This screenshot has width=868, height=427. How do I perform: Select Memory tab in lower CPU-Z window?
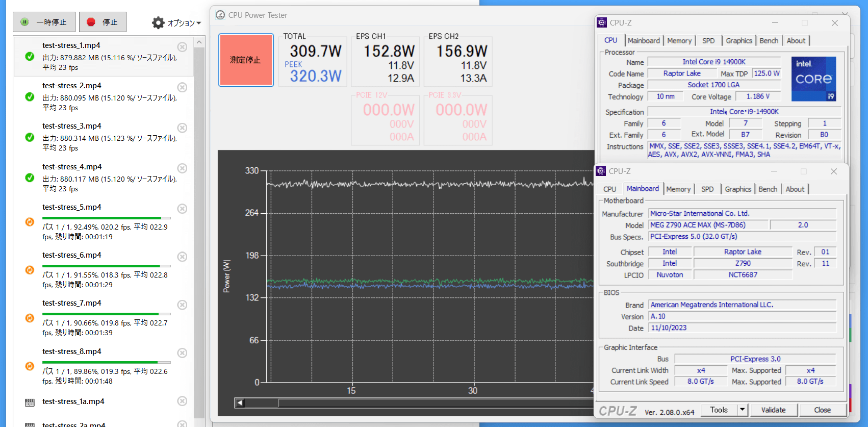(x=678, y=189)
